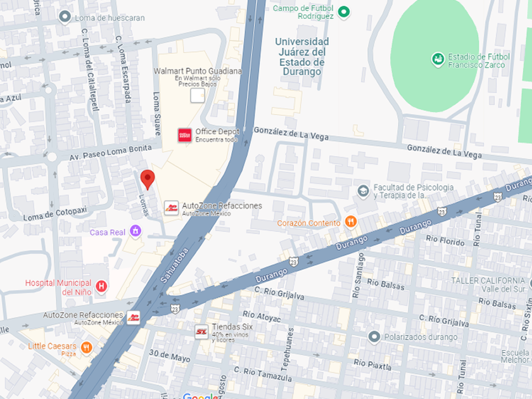Click the AutoZone icon near Lomas street

tap(172, 208)
